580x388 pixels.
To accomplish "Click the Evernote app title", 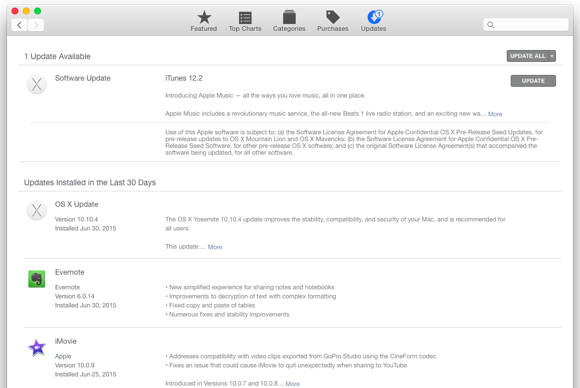I will point(70,272).
